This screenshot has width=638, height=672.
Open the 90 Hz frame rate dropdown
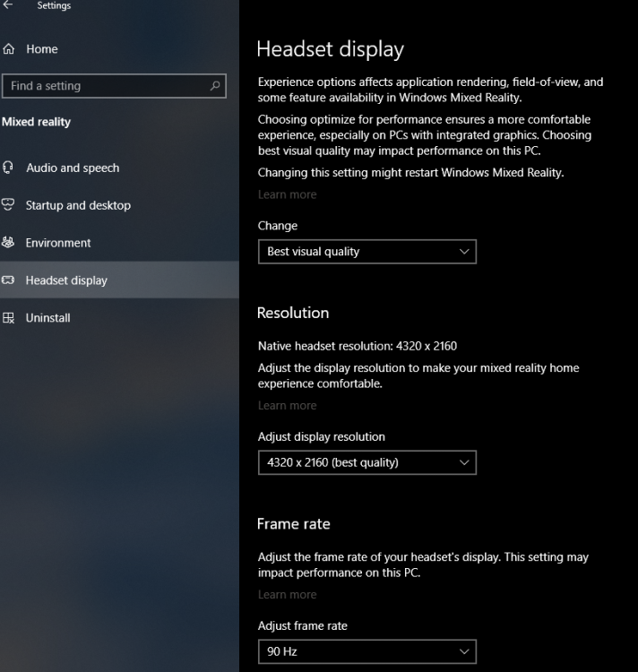[367, 651]
